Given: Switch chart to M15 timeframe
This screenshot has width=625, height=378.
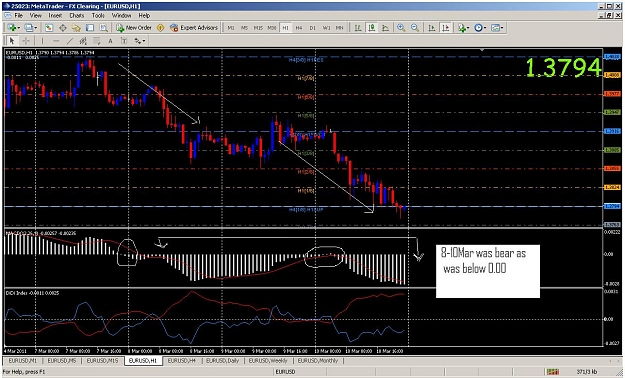Looking at the screenshot, I should coord(258,28).
